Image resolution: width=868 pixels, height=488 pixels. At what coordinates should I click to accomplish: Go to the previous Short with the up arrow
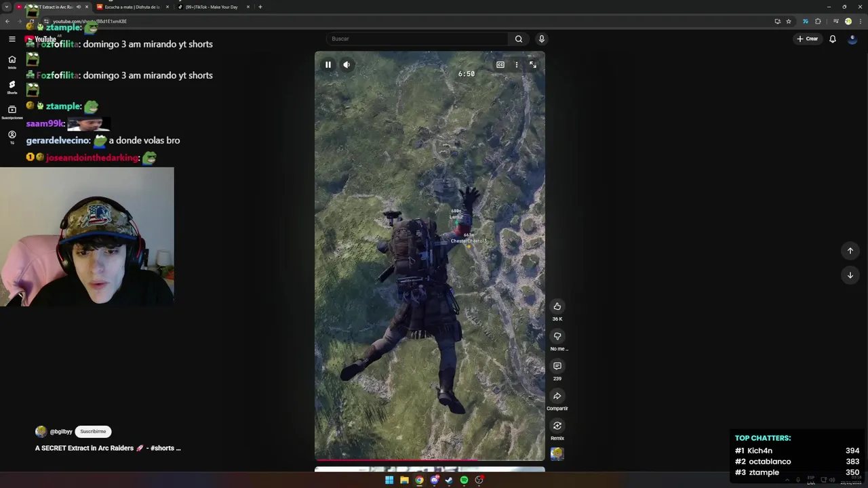[x=850, y=251]
